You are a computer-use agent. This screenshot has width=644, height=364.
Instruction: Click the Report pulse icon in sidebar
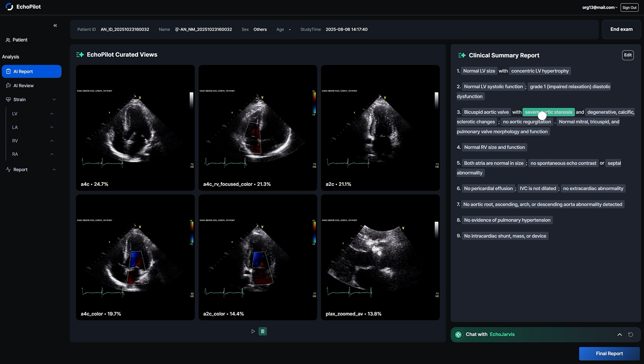[8, 170]
